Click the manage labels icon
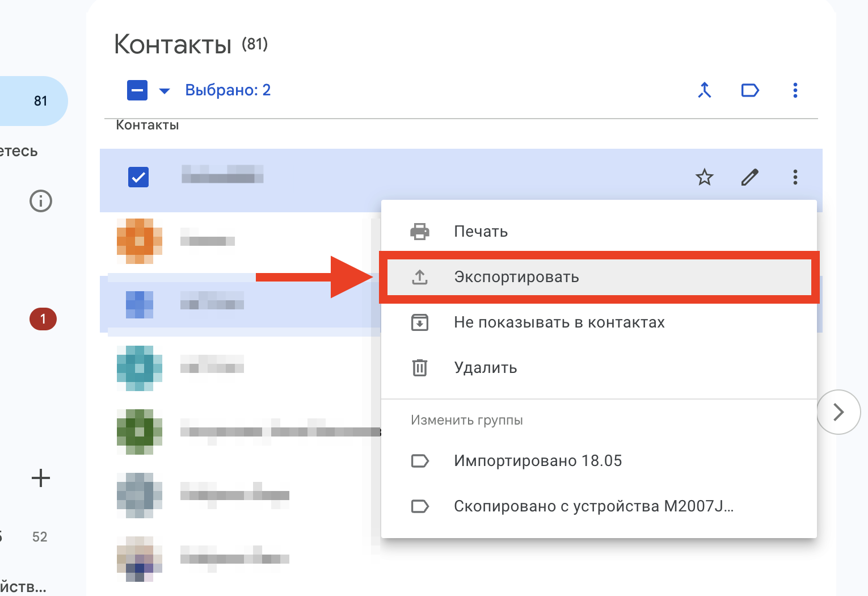 tap(749, 90)
